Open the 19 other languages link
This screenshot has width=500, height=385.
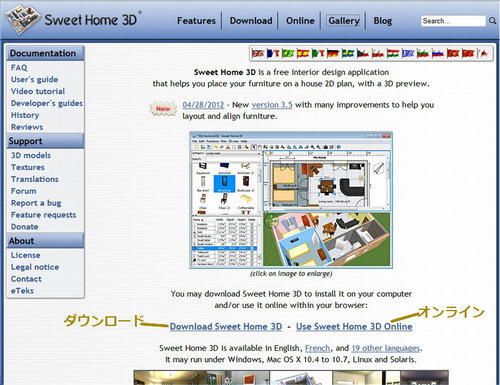coord(386,348)
